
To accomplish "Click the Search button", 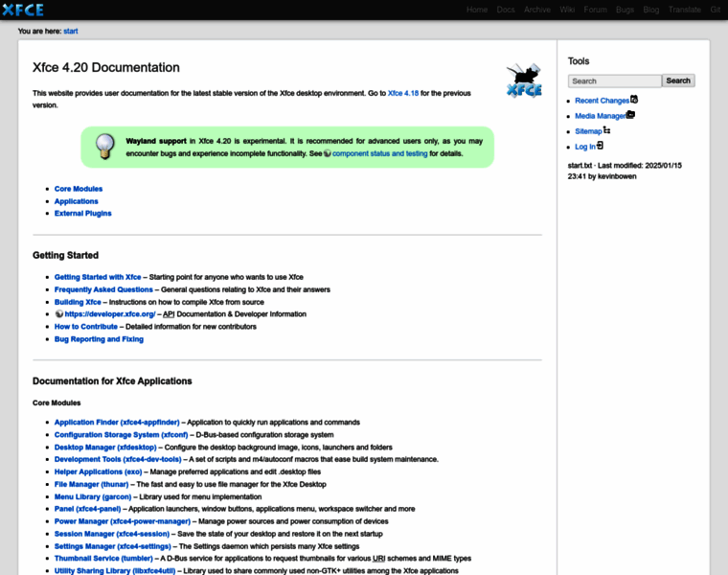I will click(x=678, y=80).
